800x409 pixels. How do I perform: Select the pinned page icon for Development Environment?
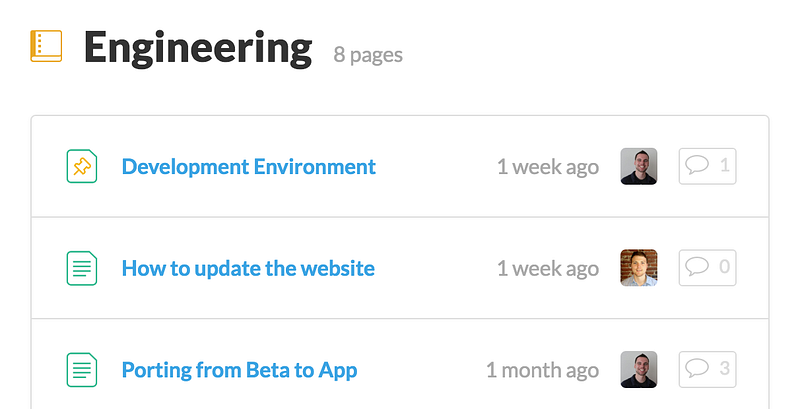coord(82,166)
